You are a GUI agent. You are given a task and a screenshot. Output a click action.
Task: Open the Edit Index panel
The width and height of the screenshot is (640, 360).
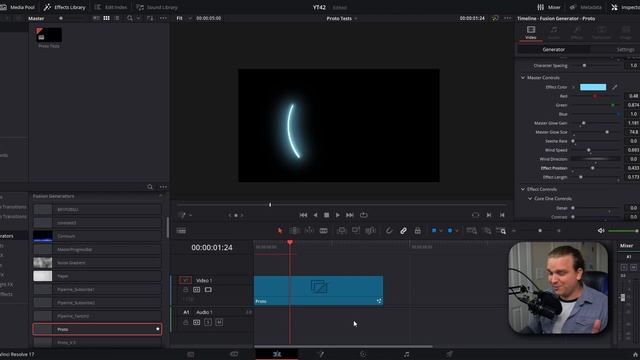[111, 7]
